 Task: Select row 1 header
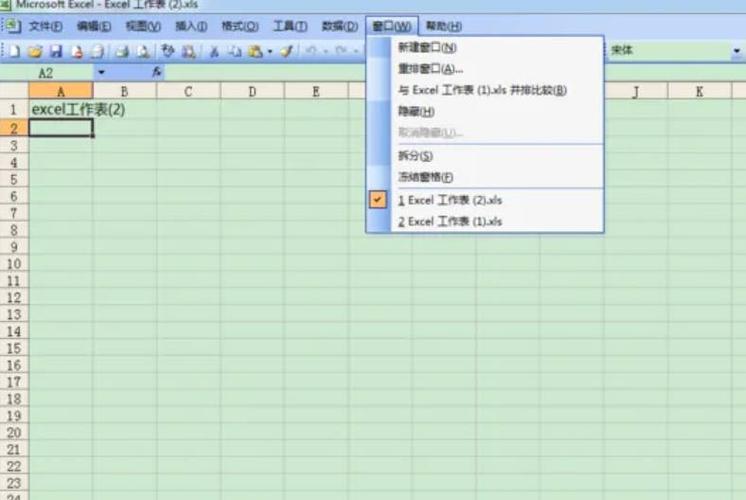[14, 110]
